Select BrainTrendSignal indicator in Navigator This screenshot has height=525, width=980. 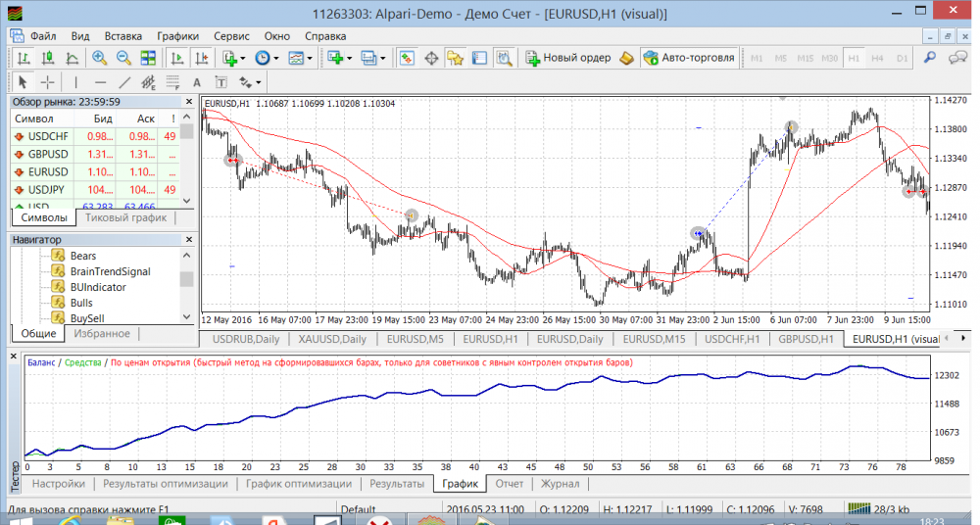point(110,271)
